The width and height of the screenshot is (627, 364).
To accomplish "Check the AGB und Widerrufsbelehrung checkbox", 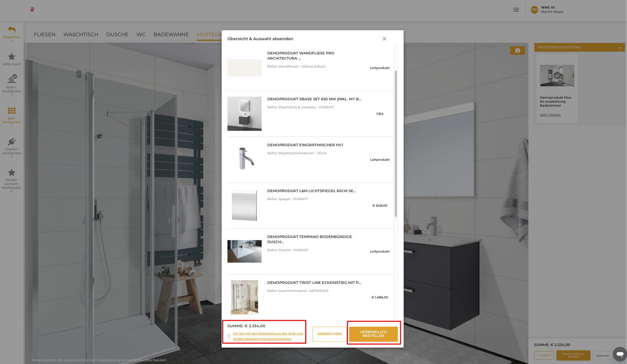I will pos(229,336).
